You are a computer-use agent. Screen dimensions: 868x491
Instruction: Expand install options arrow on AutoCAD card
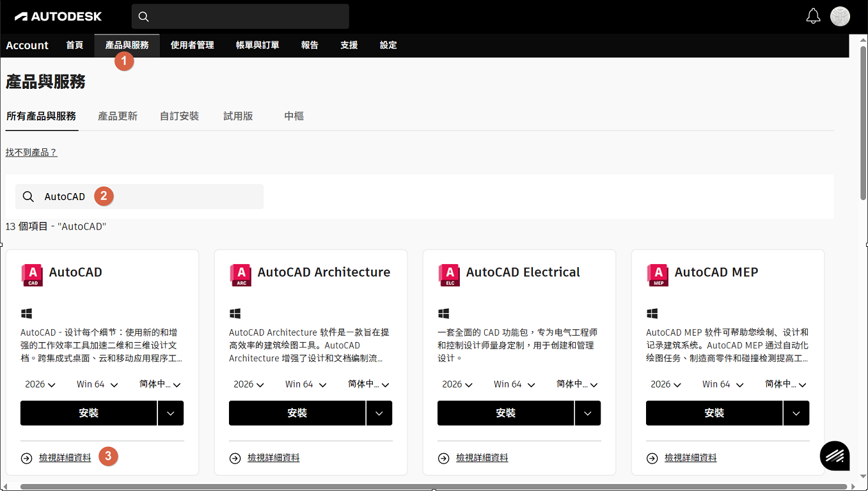[171, 413]
